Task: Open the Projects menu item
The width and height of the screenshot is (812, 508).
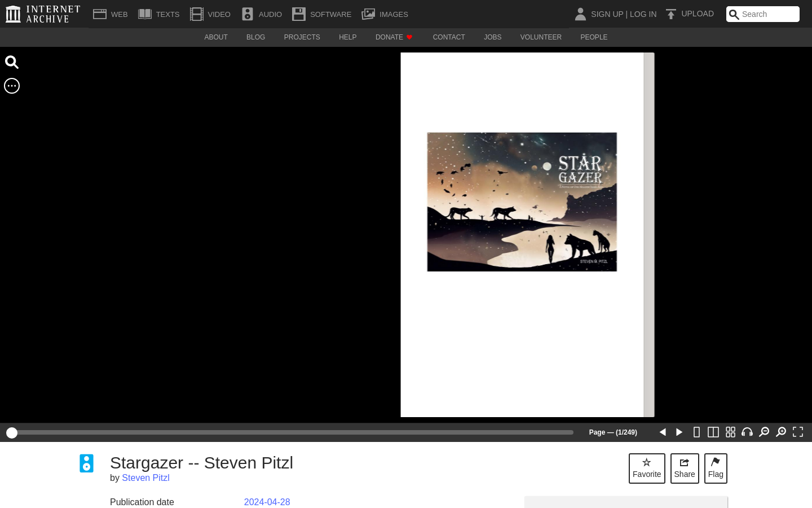Action: [x=302, y=37]
